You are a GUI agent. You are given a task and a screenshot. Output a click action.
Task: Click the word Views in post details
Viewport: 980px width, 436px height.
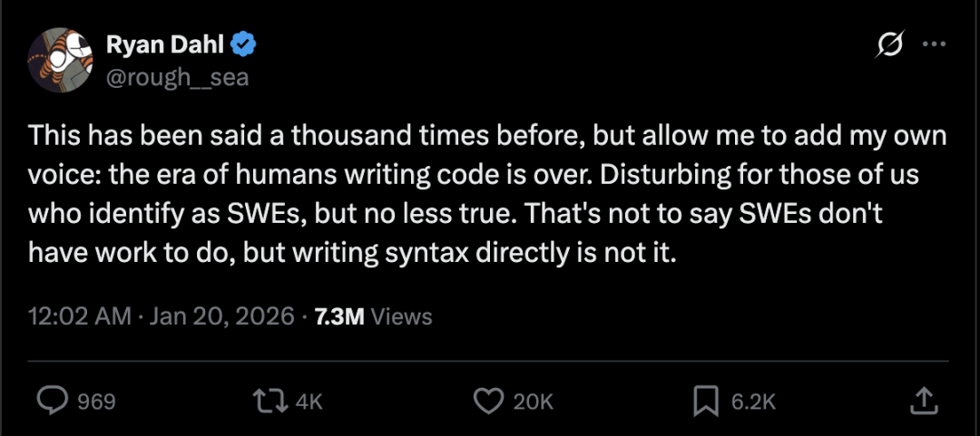click(x=402, y=316)
